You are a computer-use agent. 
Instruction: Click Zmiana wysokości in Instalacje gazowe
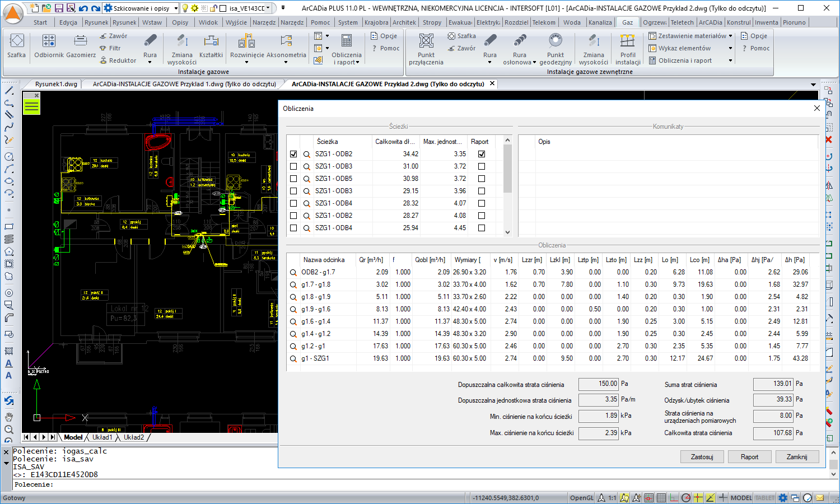pyautogui.click(x=182, y=49)
